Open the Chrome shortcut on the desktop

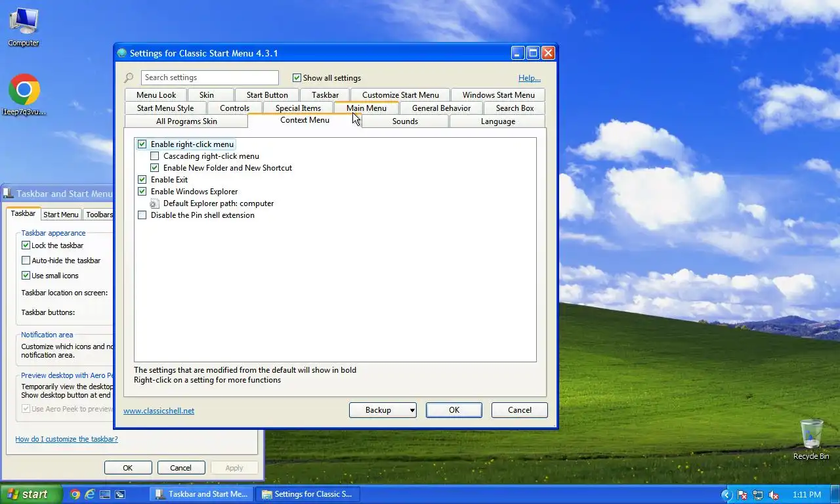[x=24, y=94]
